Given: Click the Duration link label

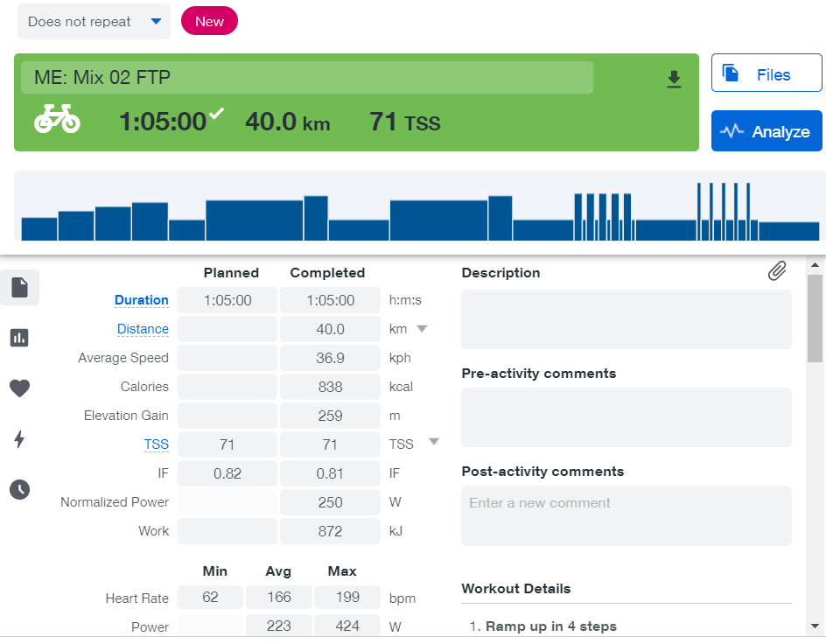Looking at the screenshot, I should 141,300.
